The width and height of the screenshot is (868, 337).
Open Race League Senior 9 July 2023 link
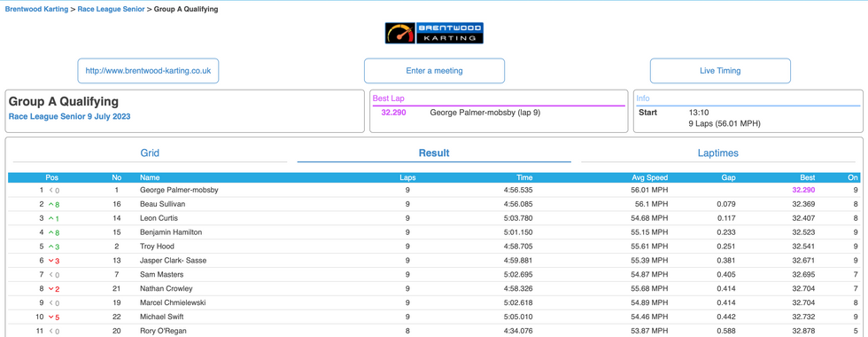70,117
